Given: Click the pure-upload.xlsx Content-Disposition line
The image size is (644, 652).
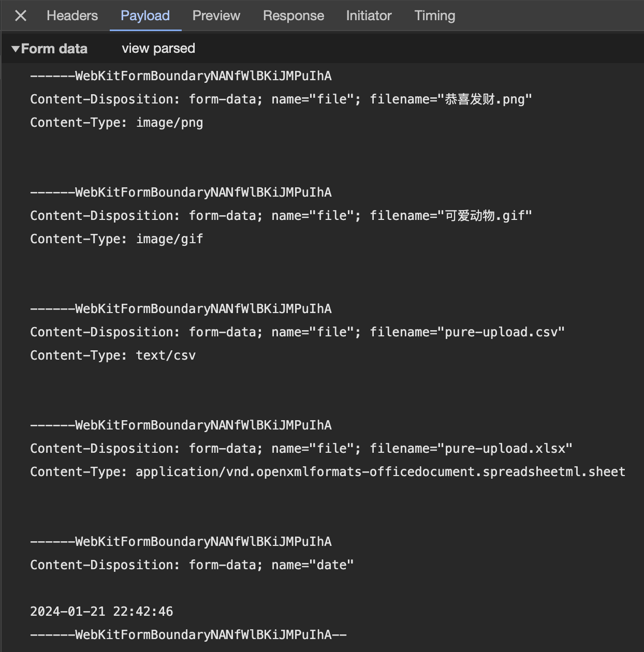Looking at the screenshot, I should [x=301, y=449].
